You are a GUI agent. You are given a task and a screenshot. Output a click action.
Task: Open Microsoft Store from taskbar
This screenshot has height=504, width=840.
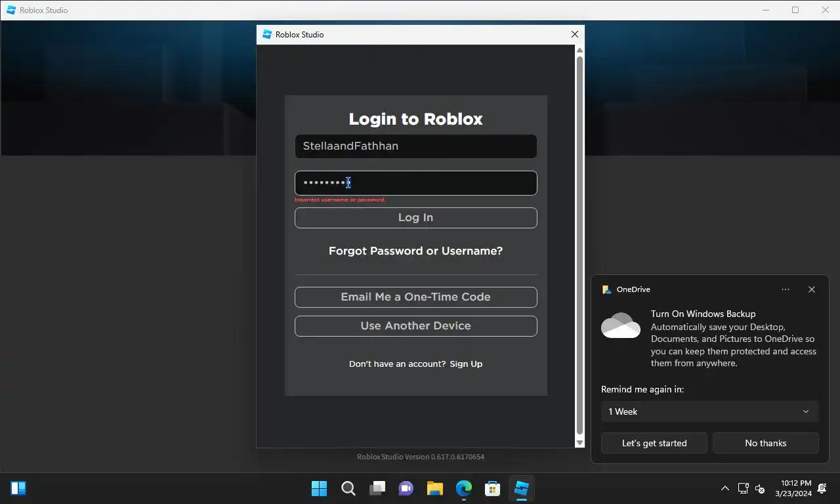[493, 488]
